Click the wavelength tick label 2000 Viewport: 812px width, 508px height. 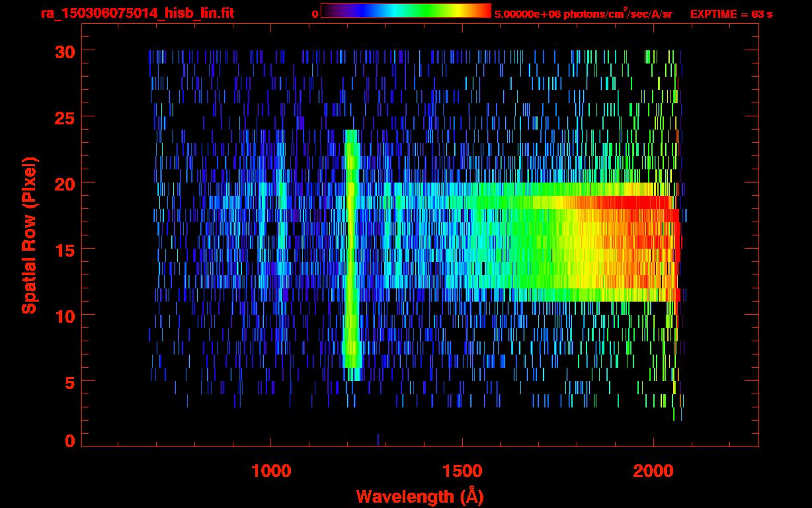tap(653, 471)
